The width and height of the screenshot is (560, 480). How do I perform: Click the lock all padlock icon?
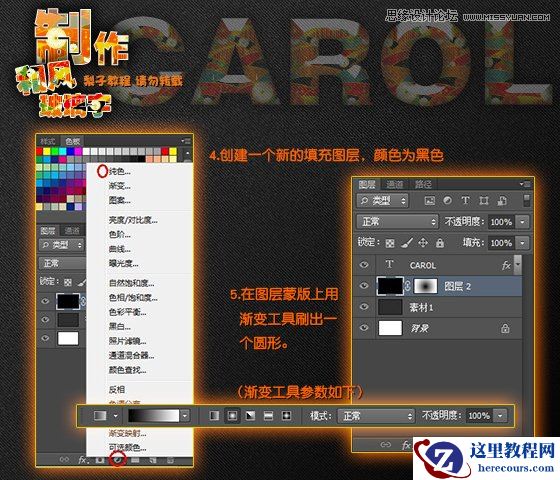[x=440, y=243]
